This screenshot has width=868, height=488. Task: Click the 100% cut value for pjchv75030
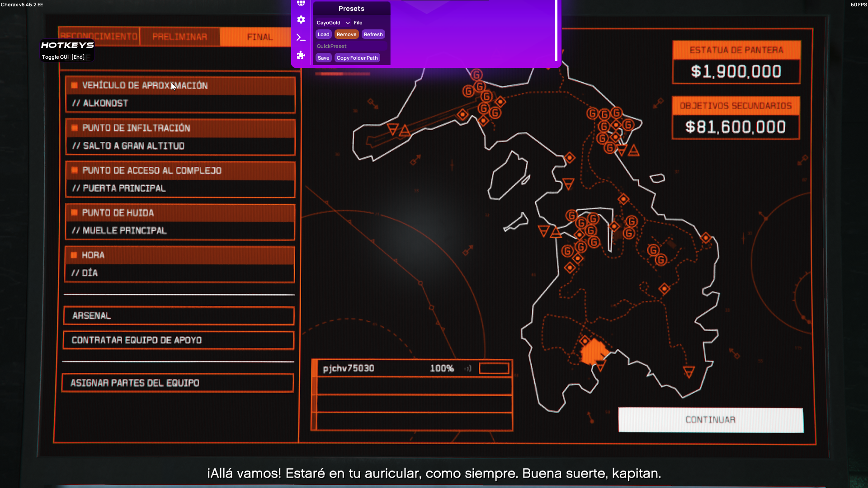pyautogui.click(x=442, y=369)
